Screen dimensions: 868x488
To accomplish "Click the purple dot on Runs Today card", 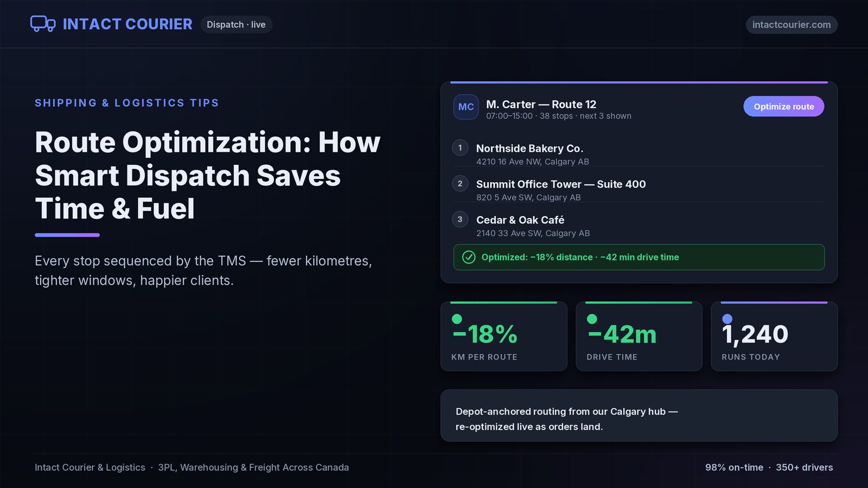I will 727,319.
